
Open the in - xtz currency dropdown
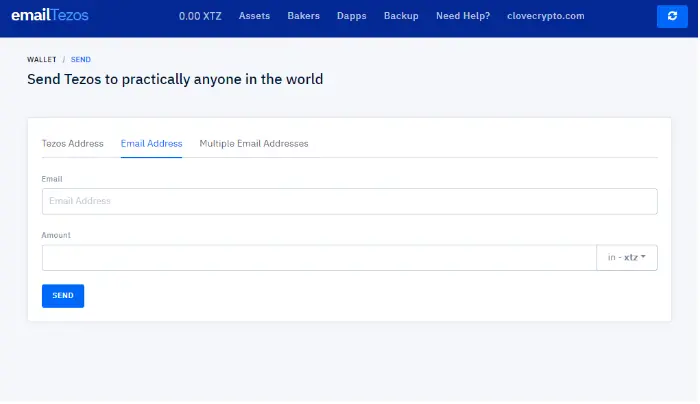point(626,257)
